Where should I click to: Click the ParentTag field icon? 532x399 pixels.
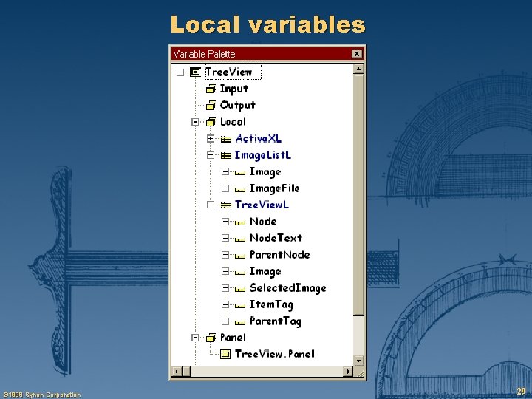point(240,322)
